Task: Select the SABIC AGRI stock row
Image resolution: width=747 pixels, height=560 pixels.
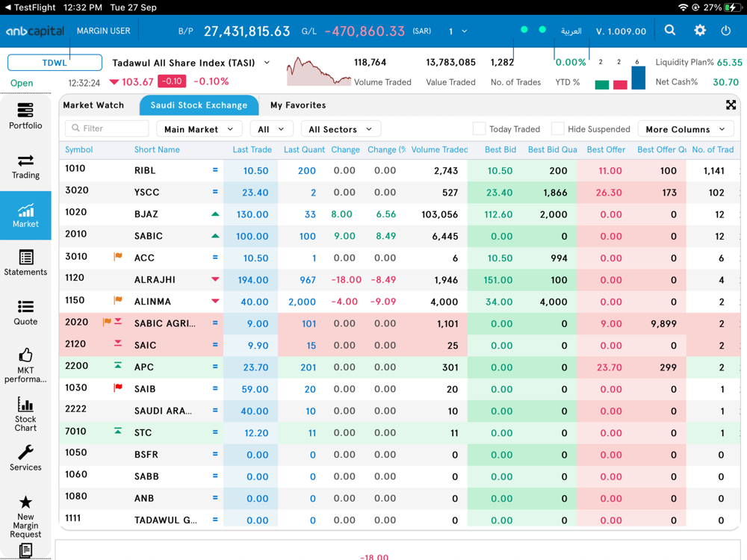Action: click(399, 323)
